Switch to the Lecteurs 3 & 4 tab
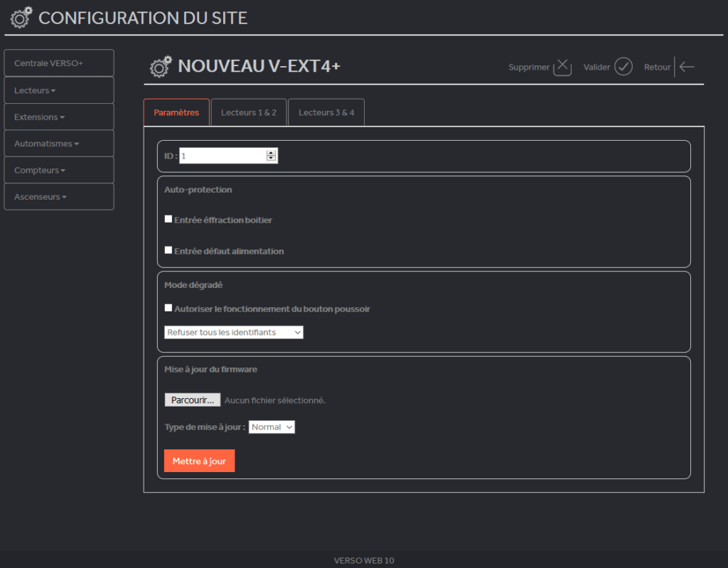The height and width of the screenshot is (568, 728). pyautogui.click(x=326, y=112)
